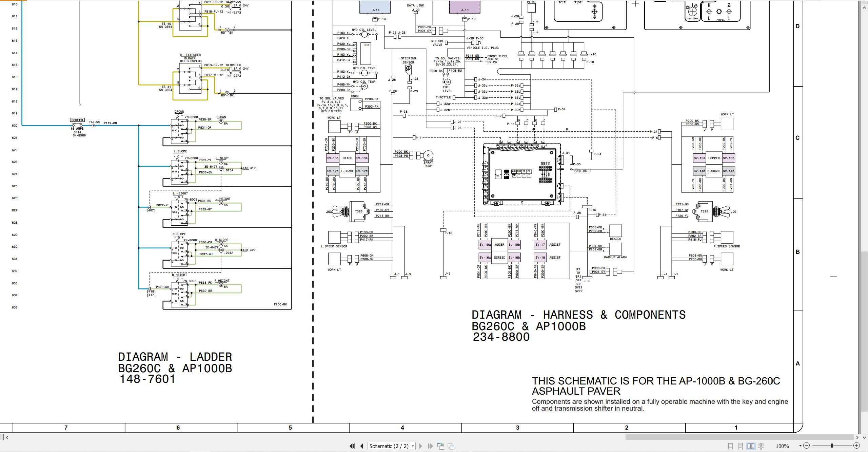This screenshot has height=452, width=868.
Task: Click the 'BEACON' component label
Action: (x=615, y=239)
